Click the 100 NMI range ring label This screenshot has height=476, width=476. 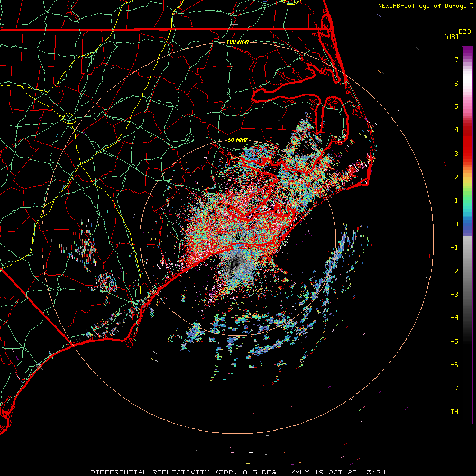(237, 42)
